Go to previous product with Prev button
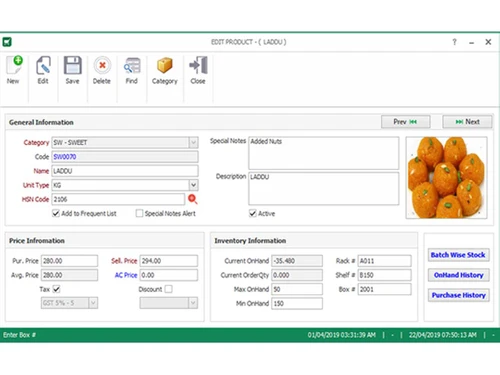Viewport: 500px width, 375px height. [x=406, y=122]
